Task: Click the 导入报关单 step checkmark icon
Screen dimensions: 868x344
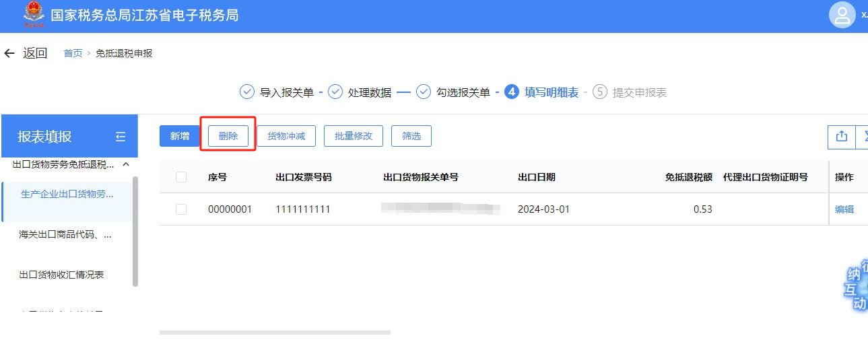Action: click(247, 92)
